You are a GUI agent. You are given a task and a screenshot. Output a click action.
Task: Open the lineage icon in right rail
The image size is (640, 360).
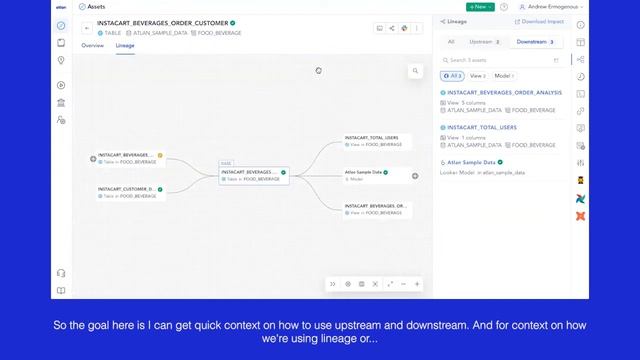pyautogui.click(x=580, y=60)
